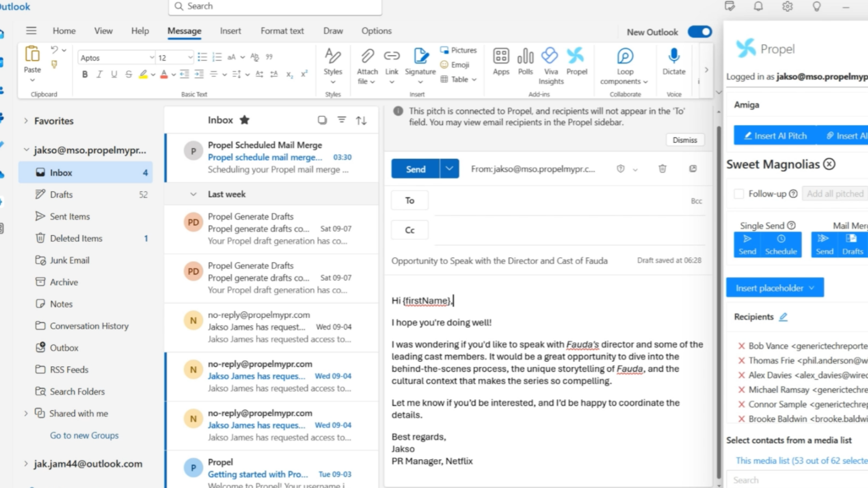Click the Undo arrow icon
Image resolution: width=868 pixels, height=488 pixels.
(x=54, y=50)
